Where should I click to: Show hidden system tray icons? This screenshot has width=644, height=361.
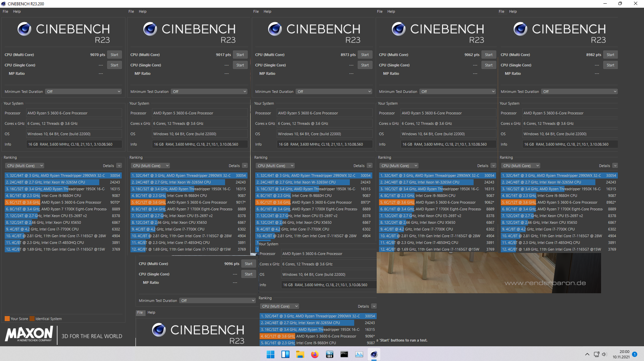(x=587, y=354)
